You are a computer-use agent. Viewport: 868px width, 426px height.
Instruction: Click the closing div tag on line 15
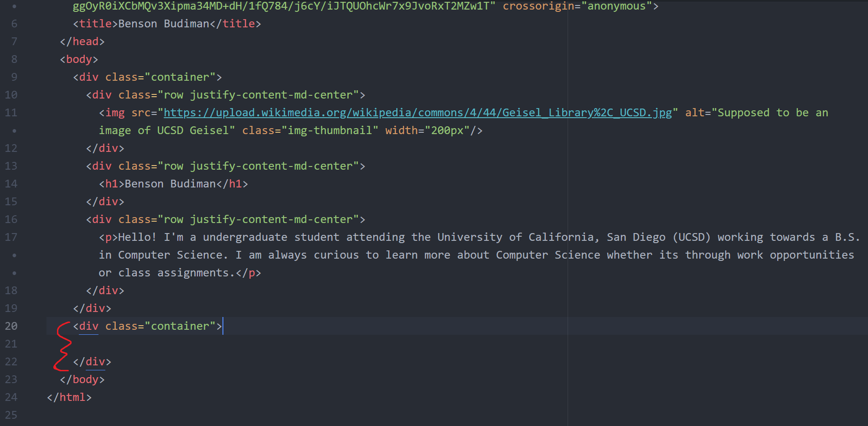[105, 202]
